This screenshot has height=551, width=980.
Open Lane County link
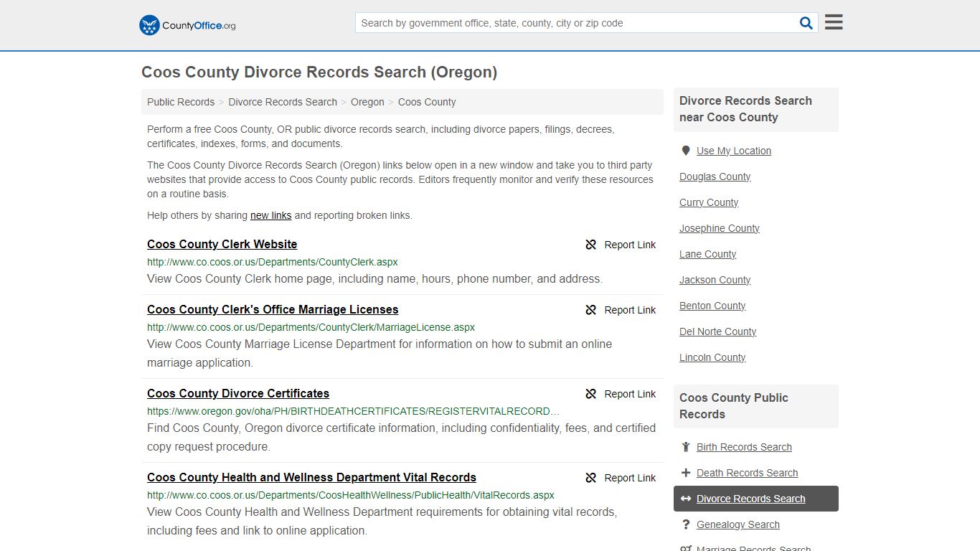pyautogui.click(x=708, y=254)
